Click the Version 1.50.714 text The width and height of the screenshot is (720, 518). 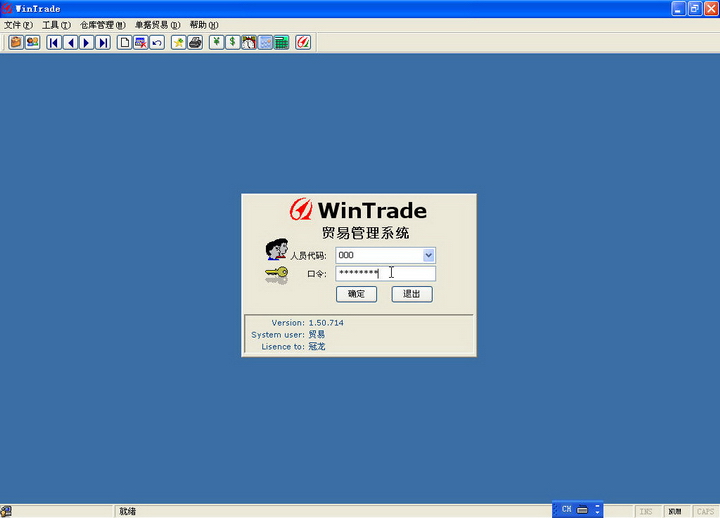coord(307,323)
